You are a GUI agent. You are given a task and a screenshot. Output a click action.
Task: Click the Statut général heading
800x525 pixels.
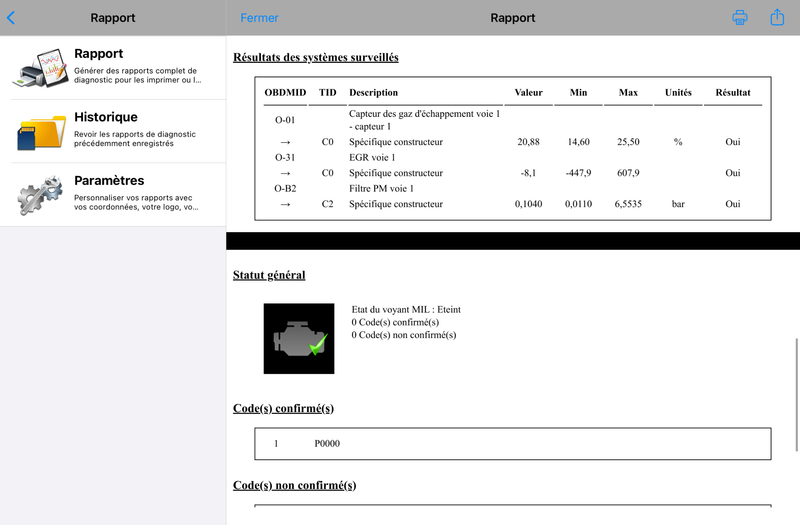pyautogui.click(x=269, y=275)
